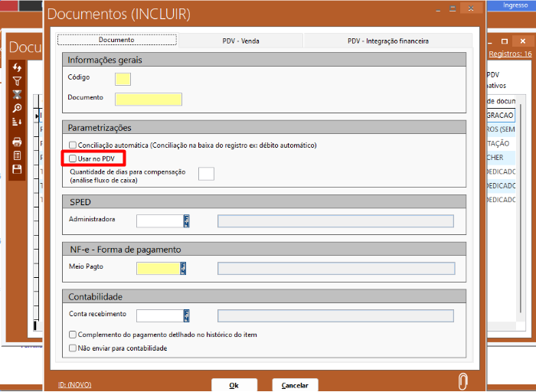Check the Usar no PDV option

click(73, 158)
